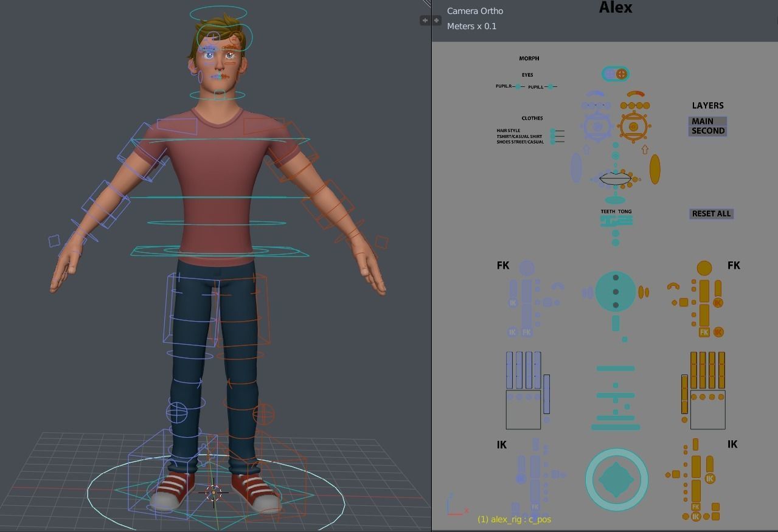Click the blue up-arrow cheek control
This screenshot has height=532, width=778.
[x=586, y=149]
